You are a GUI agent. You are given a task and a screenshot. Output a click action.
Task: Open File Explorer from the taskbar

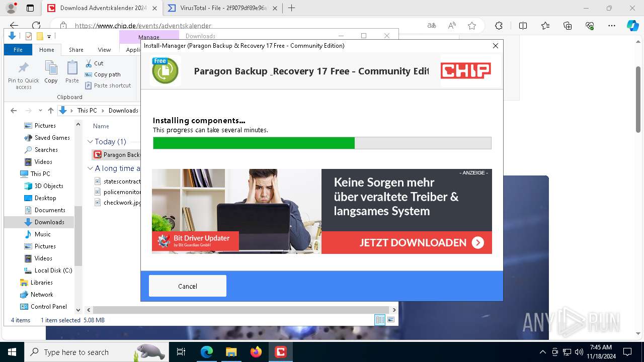pyautogui.click(x=231, y=352)
